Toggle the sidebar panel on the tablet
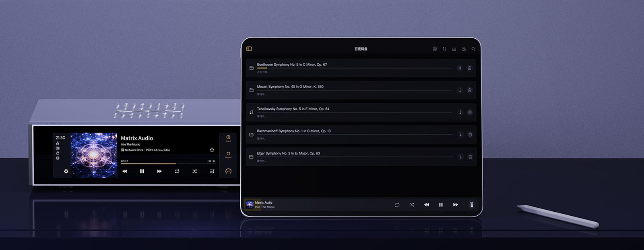The height and width of the screenshot is (250, 644). pos(249,49)
